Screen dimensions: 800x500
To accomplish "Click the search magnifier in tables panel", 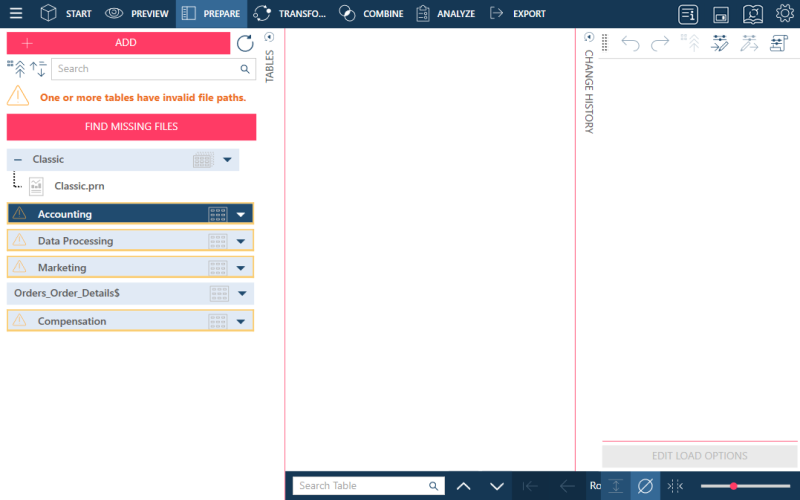I will pos(245,69).
